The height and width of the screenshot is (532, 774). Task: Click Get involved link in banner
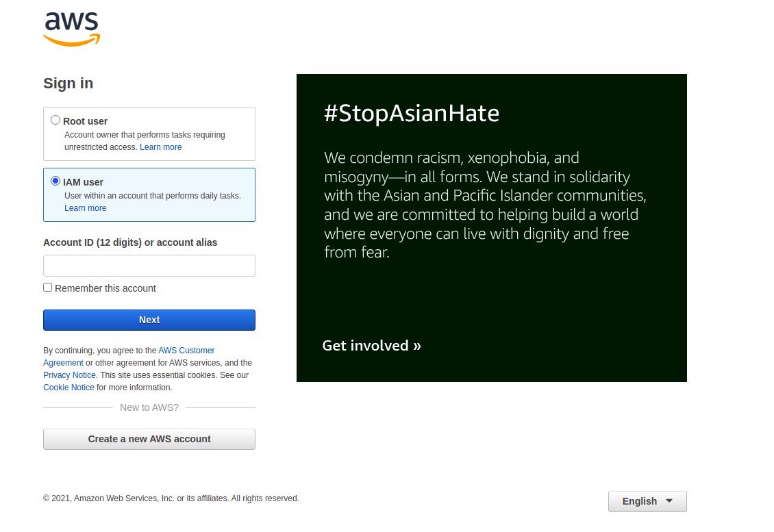pyautogui.click(x=371, y=346)
